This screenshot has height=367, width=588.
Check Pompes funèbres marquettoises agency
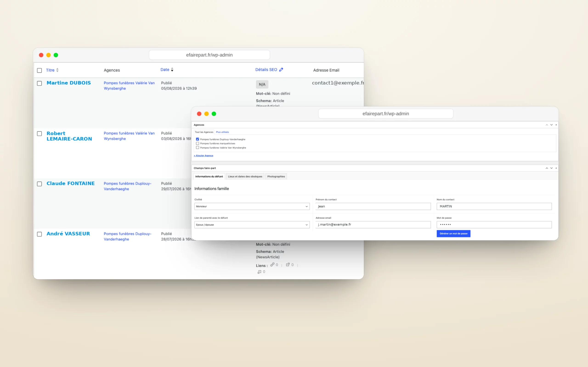pyautogui.click(x=198, y=143)
